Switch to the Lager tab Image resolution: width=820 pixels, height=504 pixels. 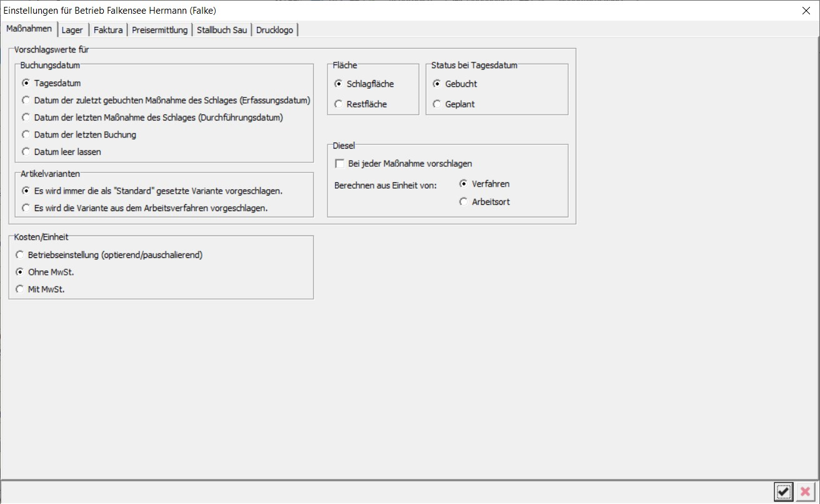(x=72, y=30)
